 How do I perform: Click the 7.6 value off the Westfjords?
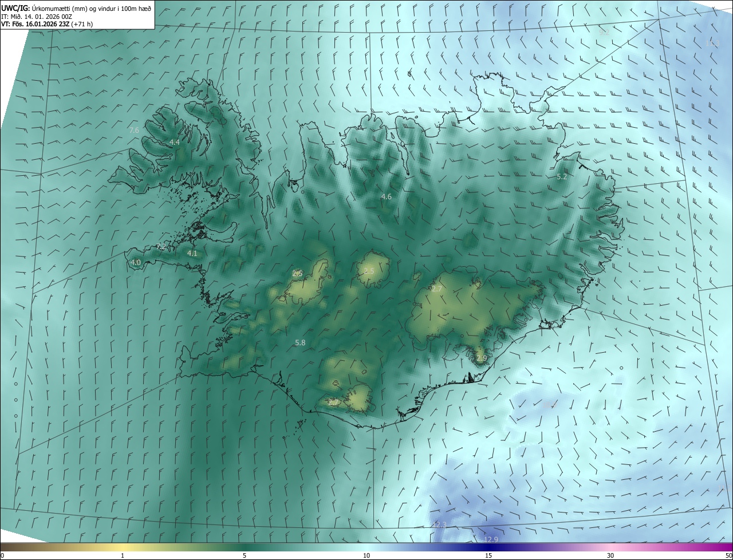pos(134,131)
